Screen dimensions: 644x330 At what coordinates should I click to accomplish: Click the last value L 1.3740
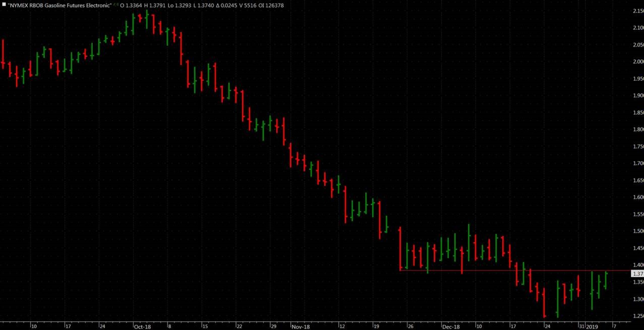pos(204,5)
